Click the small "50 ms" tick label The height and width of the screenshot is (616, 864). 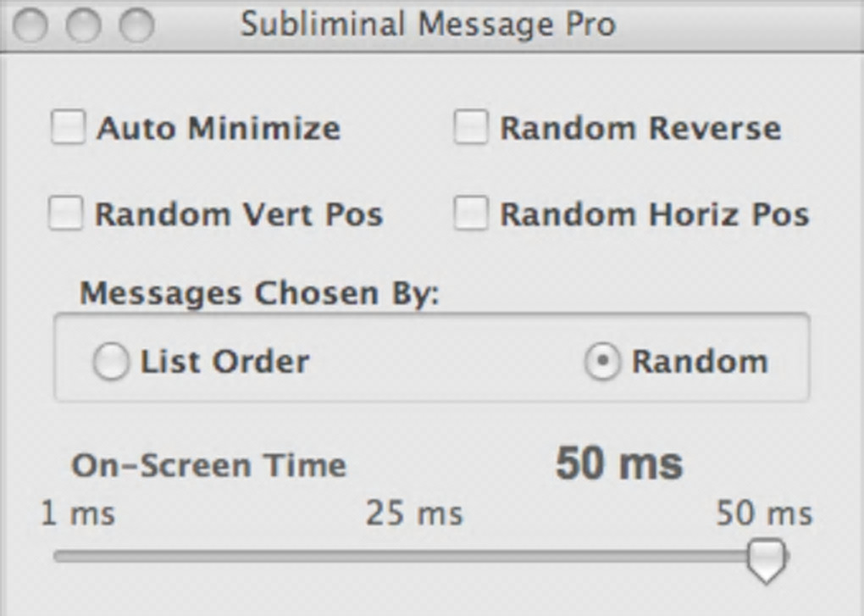coord(764,513)
